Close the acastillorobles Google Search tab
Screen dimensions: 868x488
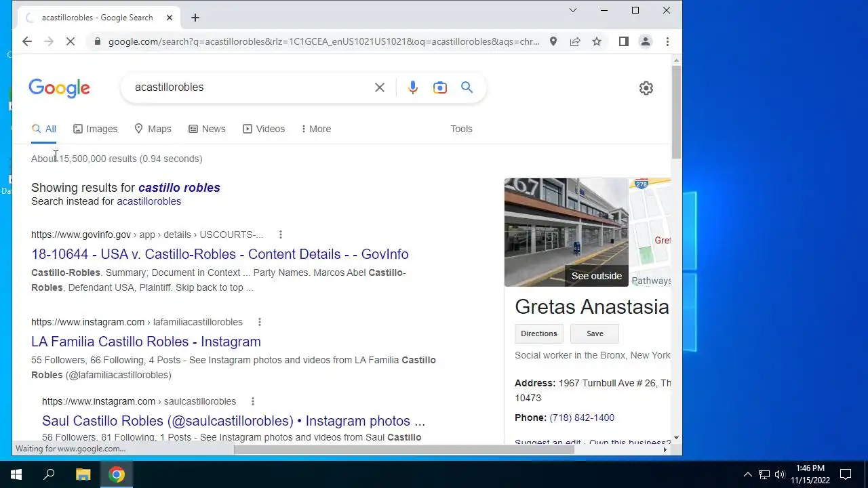(x=170, y=18)
